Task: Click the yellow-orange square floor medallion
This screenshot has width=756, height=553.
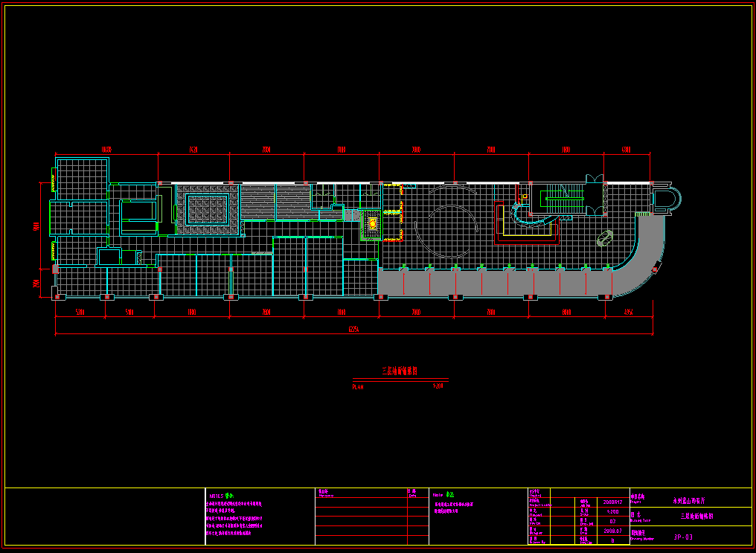Action: point(373,223)
